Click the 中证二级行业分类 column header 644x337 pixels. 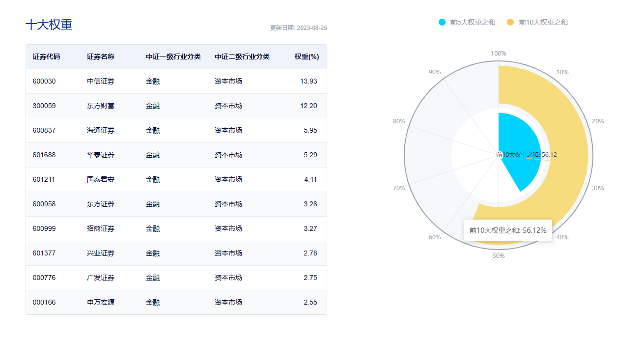point(242,56)
